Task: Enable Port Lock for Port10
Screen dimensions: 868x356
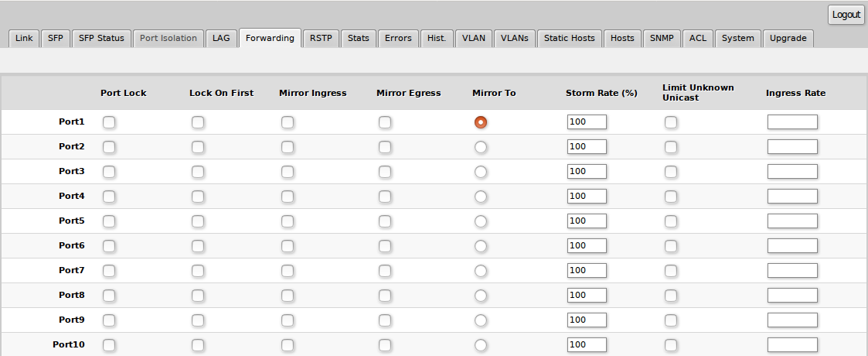Action: pos(109,345)
